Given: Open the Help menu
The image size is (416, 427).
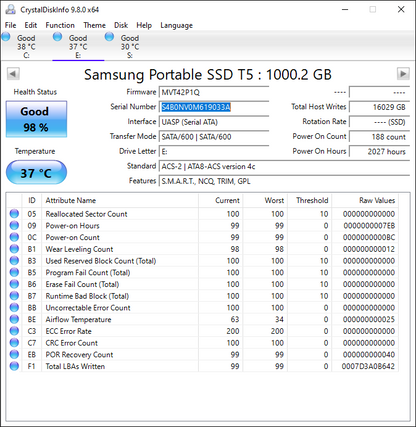Looking at the screenshot, I should pyautogui.click(x=144, y=25).
